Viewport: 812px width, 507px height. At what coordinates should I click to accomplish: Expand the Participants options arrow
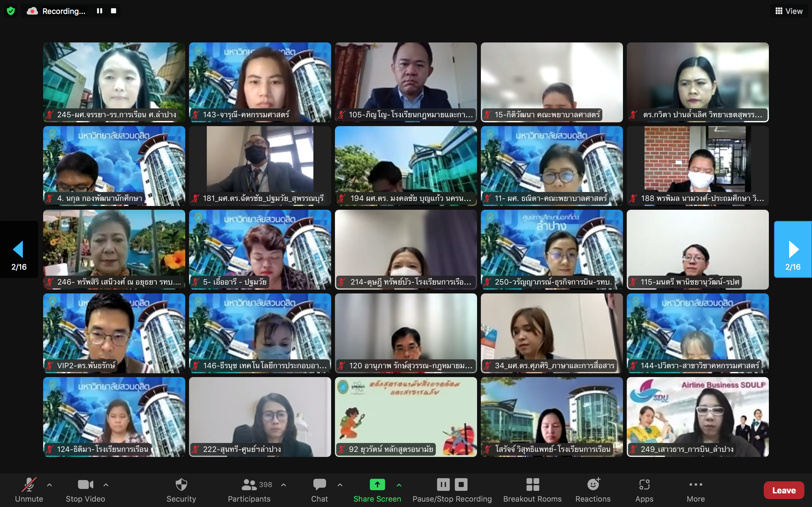284,485
